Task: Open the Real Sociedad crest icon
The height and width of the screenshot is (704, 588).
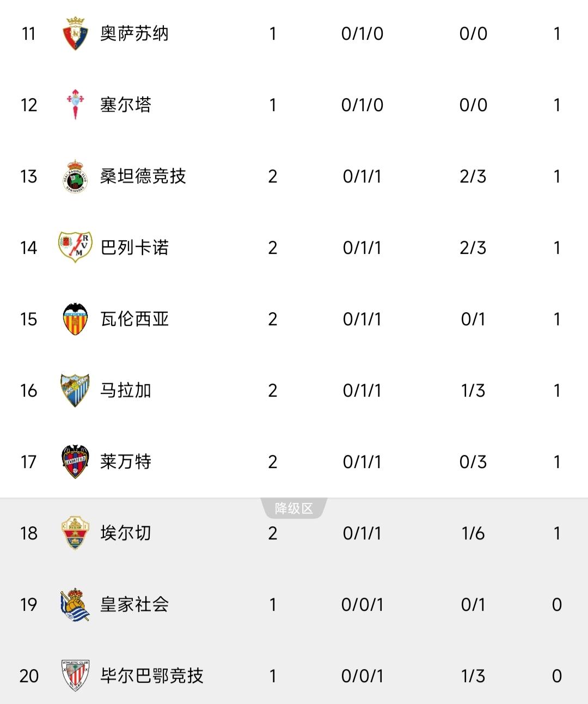Action: pyautogui.click(x=75, y=604)
